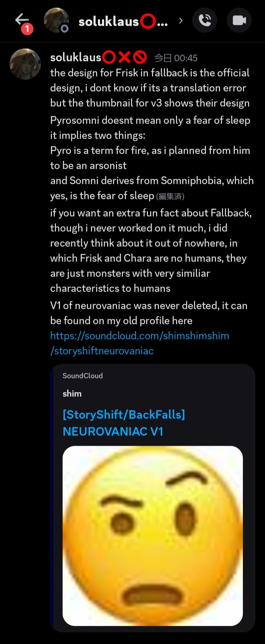Open the header profile avatar
This screenshot has width=265, height=644.
[x=56, y=20]
